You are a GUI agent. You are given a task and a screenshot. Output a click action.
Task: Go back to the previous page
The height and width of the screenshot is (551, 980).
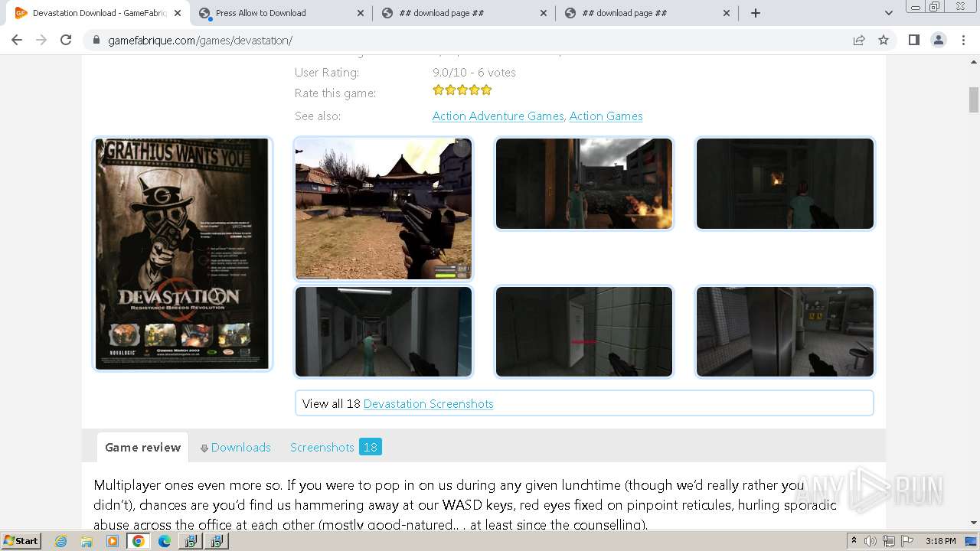tap(17, 40)
